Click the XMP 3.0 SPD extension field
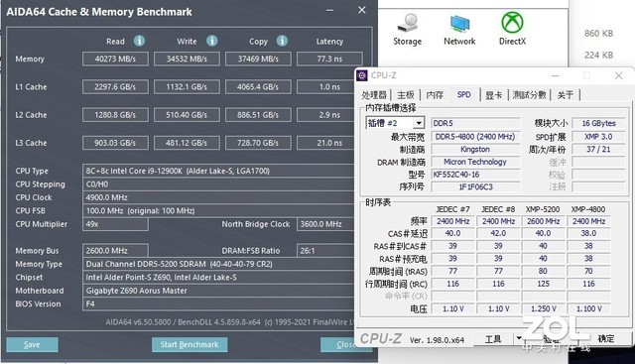The height and width of the screenshot is (364, 635). (x=598, y=137)
